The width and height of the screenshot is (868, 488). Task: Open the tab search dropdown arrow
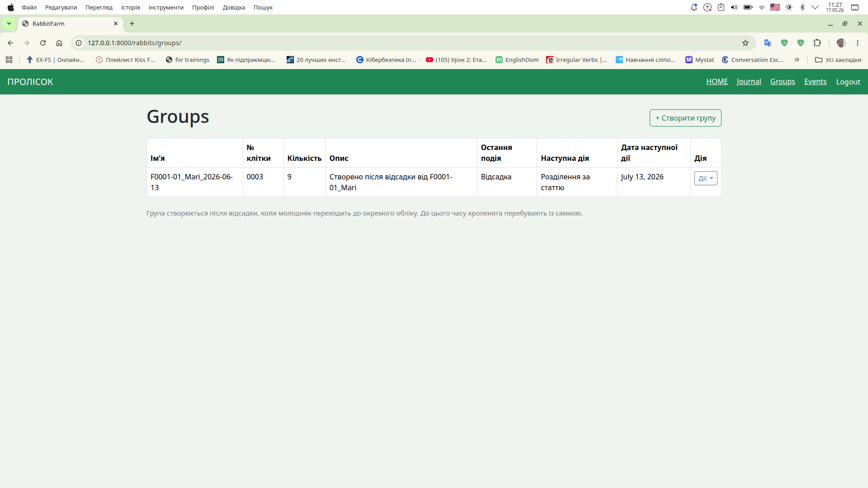click(9, 23)
